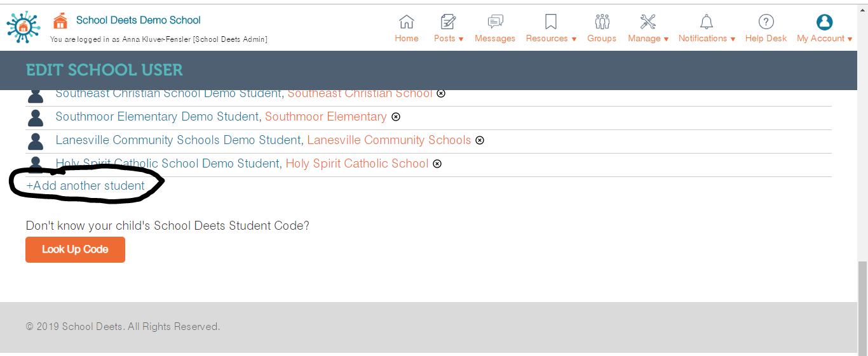Viewport: 868px width, 356px height.
Task: Remove Lanesville Community Schools student via x icon
Action: click(480, 140)
